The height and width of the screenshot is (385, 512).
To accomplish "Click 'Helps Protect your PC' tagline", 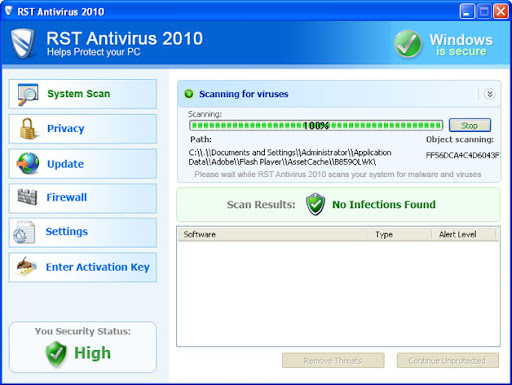I will point(94,52).
